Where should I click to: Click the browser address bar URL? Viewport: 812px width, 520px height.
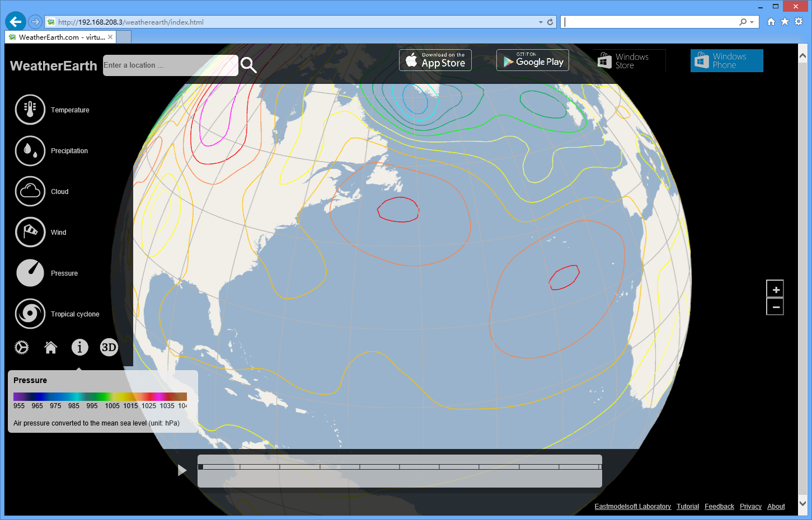tap(131, 22)
